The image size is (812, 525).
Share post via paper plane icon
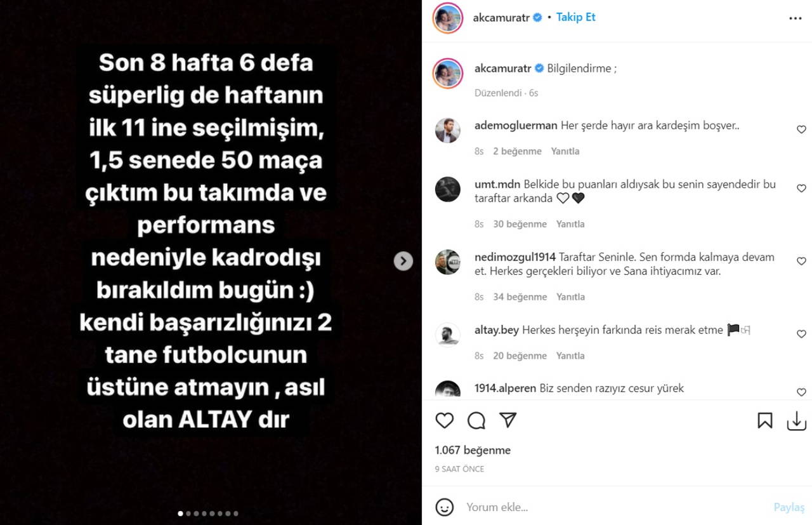[507, 420]
